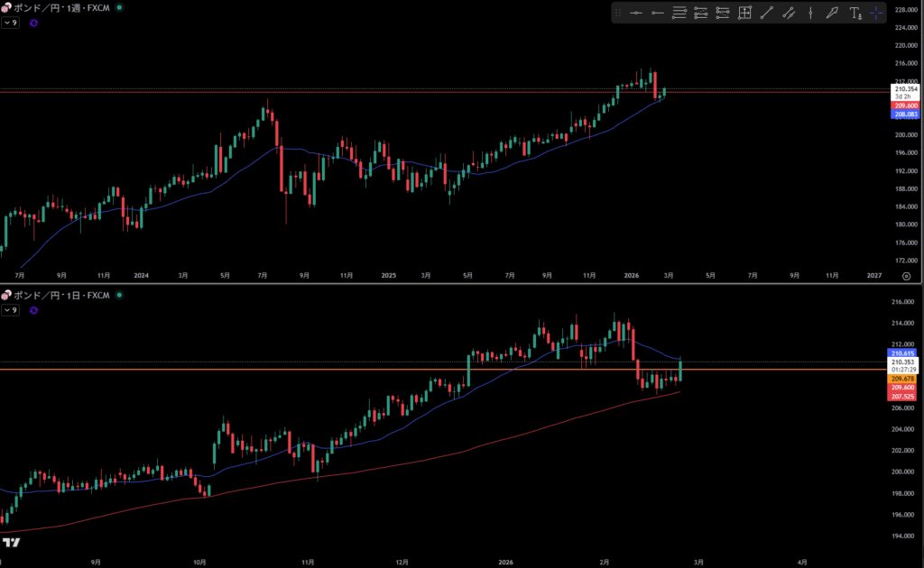Select the horizontal ray drawing tool

657,13
